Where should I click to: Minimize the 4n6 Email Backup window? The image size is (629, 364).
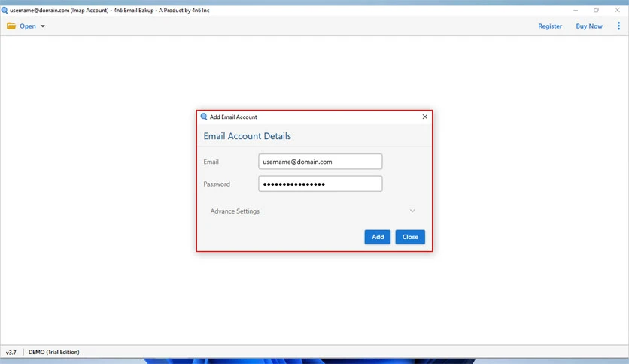point(576,10)
